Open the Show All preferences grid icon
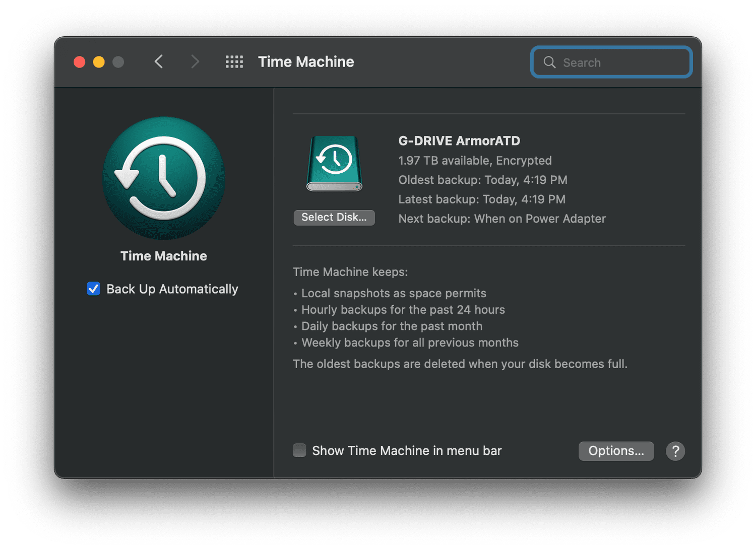Screen dimensions: 756x550 (234, 61)
